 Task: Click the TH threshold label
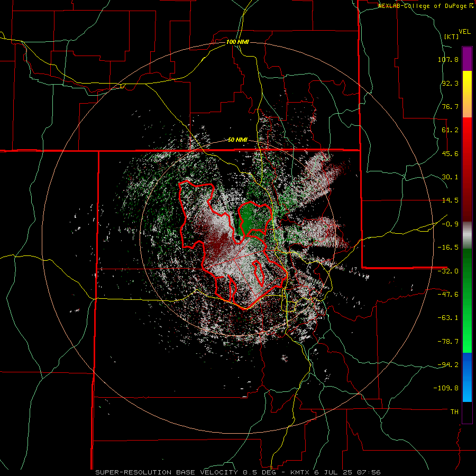pyautogui.click(x=454, y=412)
